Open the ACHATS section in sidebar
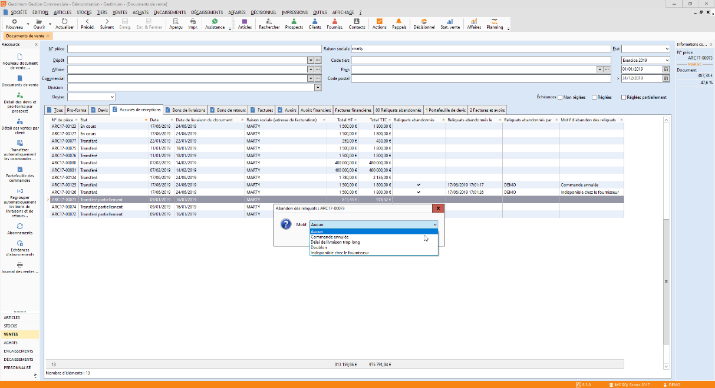 pos(20,343)
